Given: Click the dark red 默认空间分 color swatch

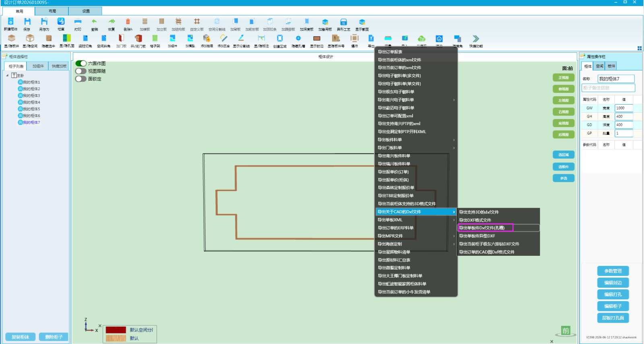Looking at the screenshot, I should pos(116,330).
